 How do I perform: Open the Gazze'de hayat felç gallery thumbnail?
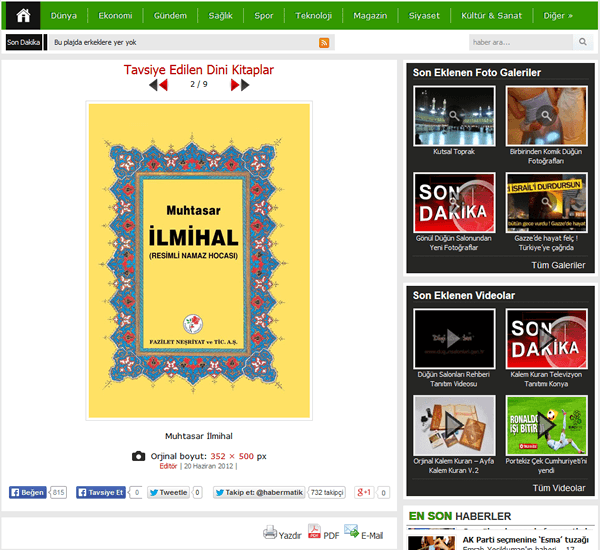click(x=546, y=202)
